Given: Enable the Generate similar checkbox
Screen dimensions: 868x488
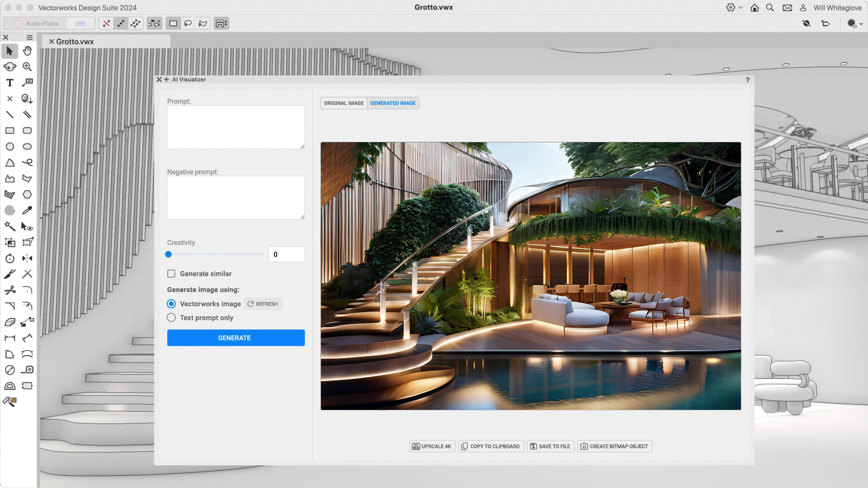Looking at the screenshot, I should pos(171,274).
